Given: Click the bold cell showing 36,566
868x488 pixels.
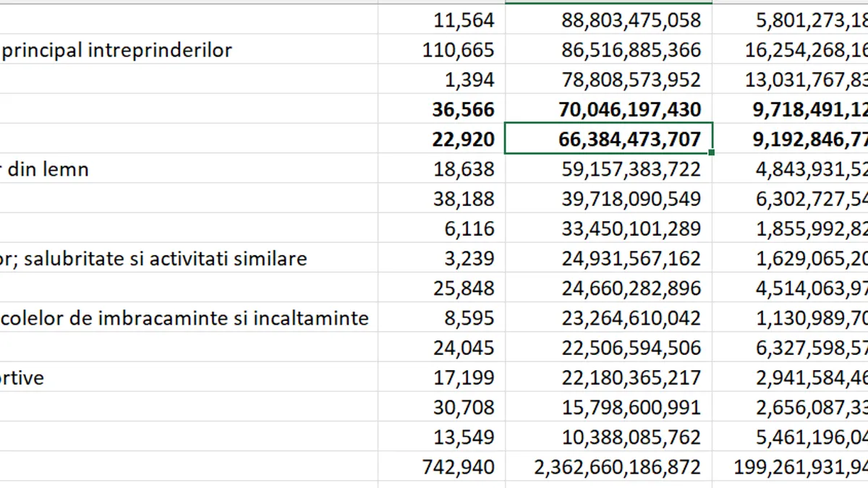Looking at the screenshot, I should (441, 109).
